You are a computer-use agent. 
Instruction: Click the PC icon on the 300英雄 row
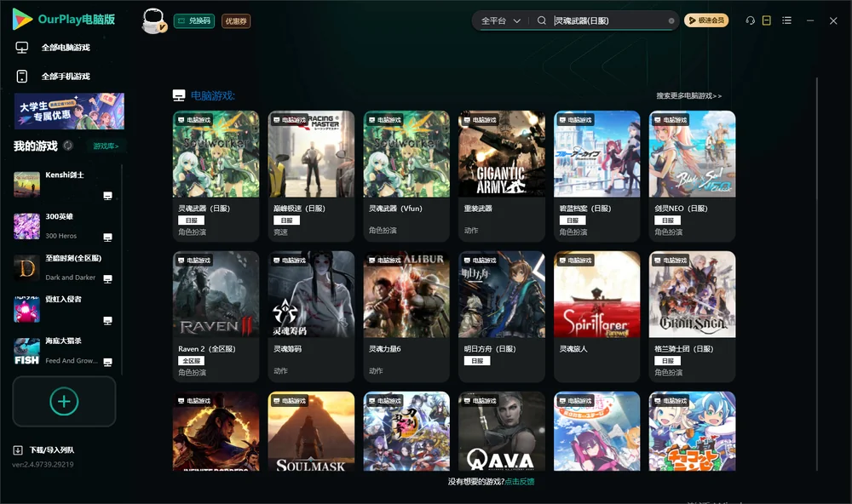[107, 238]
